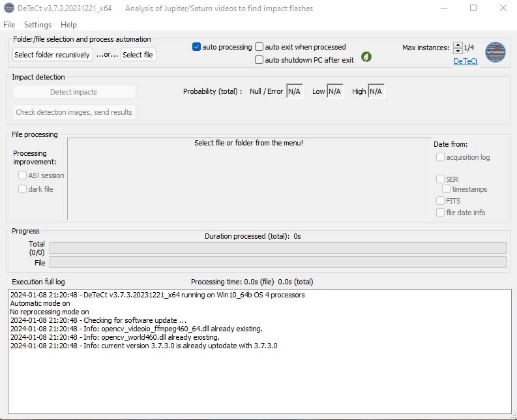Click the DeTeCt planet logo image

495,52
